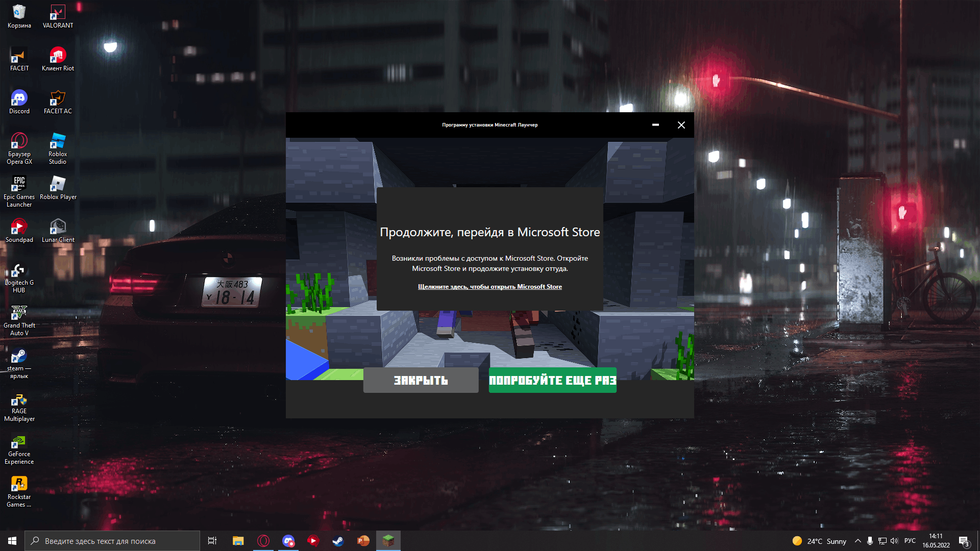Click 'Щёлкните здесь, чтобы открыть Microsoft Store' link
The width and height of the screenshot is (980, 551).
pos(489,286)
